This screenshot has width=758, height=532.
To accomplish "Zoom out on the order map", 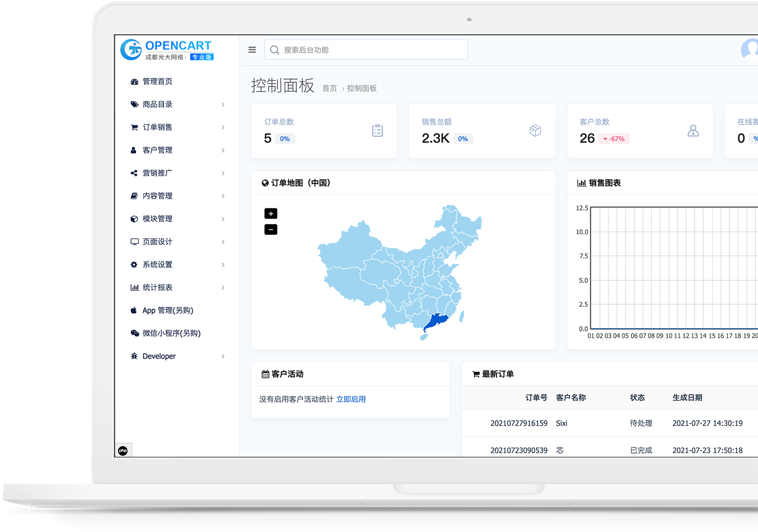I will coord(271,229).
